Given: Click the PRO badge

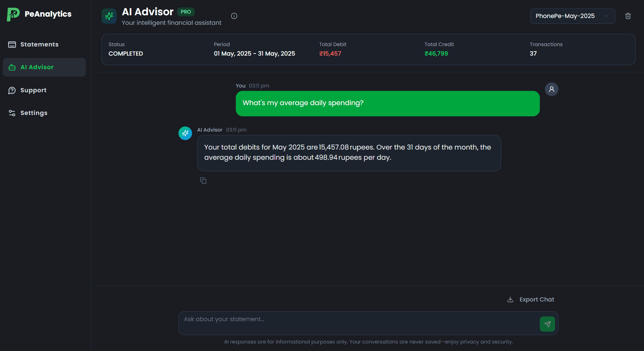Looking at the screenshot, I should pos(186,12).
